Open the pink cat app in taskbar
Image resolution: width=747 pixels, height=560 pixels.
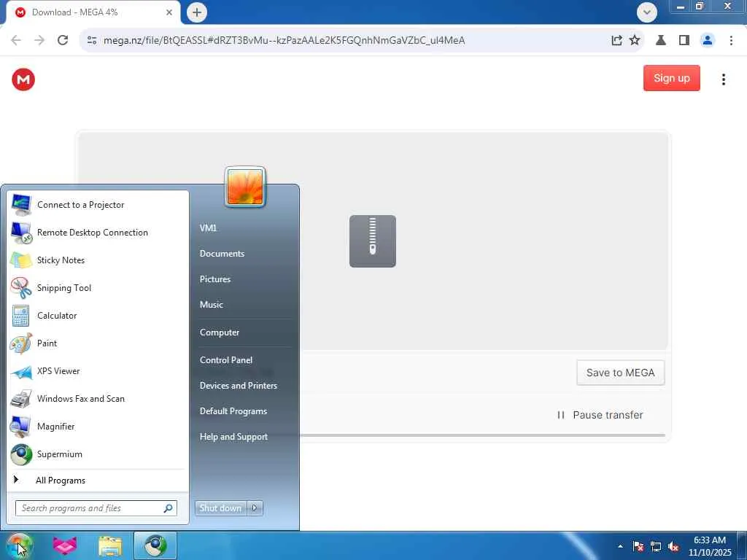click(65, 545)
